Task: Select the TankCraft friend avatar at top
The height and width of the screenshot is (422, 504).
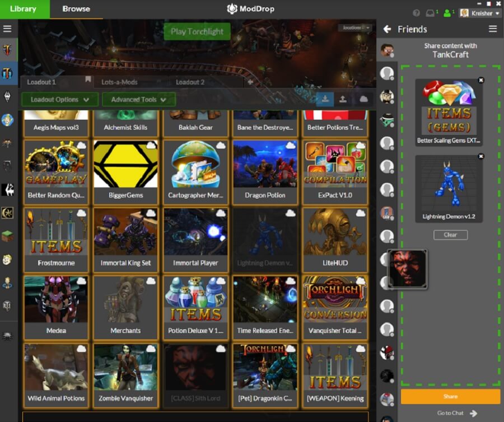Action: (x=387, y=50)
